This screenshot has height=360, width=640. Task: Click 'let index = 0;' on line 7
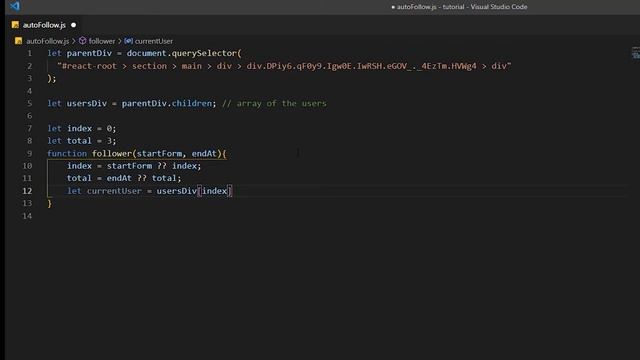[82, 128]
